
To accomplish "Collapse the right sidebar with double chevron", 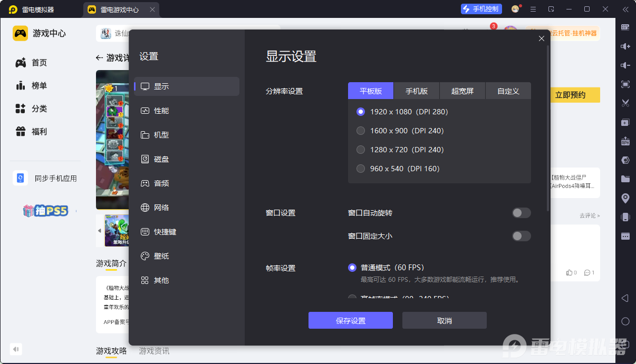I will [x=625, y=9].
